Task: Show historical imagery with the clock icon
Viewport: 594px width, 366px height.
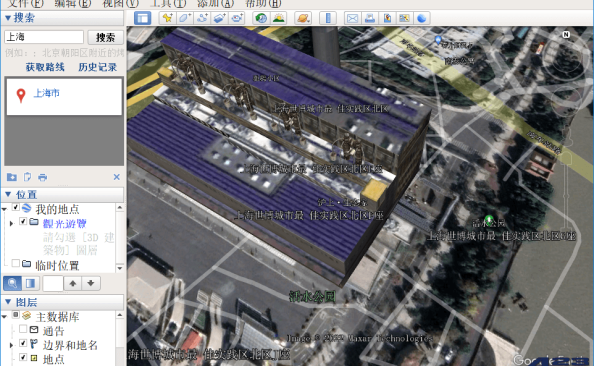Action: pyautogui.click(x=261, y=18)
